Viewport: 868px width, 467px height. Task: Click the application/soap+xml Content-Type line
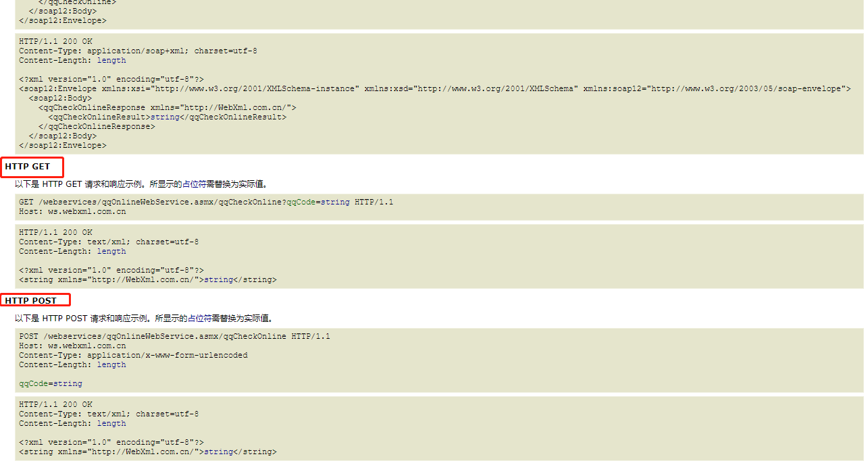pos(138,51)
